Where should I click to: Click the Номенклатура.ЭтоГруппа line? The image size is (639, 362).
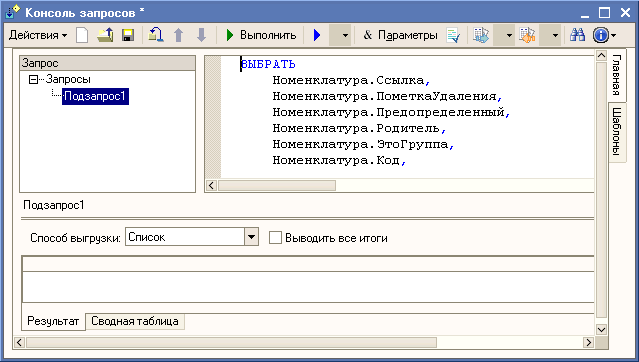tap(363, 144)
